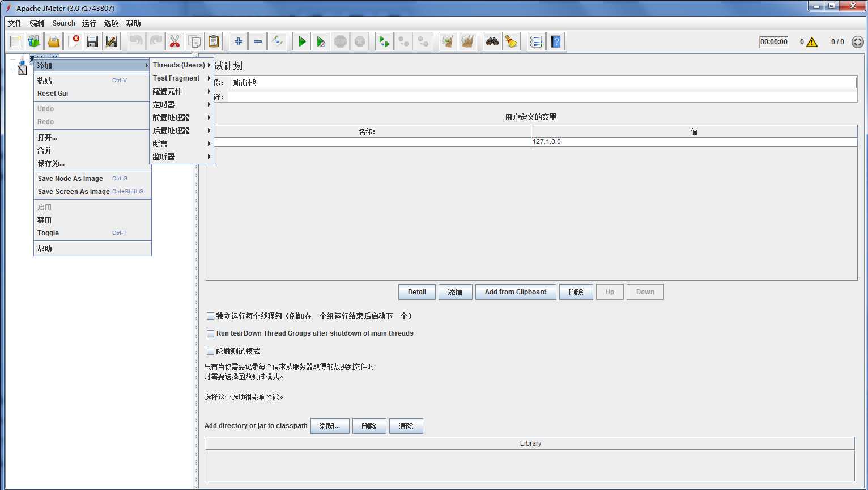
Task: Expand the Test Fragment submenu
Action: tap(181, 78)
